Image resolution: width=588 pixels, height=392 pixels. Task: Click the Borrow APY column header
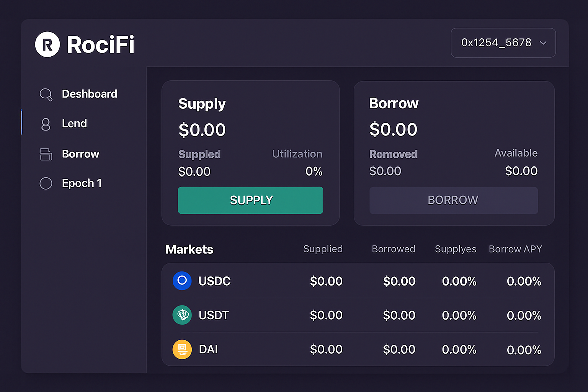click(515, 249)
